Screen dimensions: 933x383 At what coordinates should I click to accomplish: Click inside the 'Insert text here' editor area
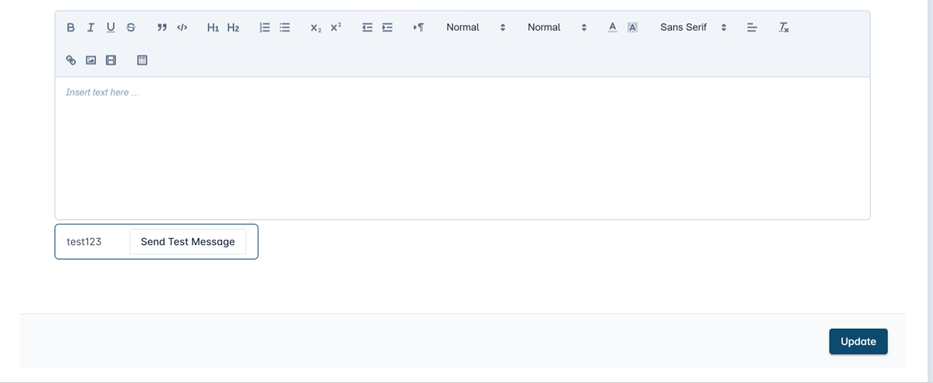pyautogui.click(x=462, y=148)
